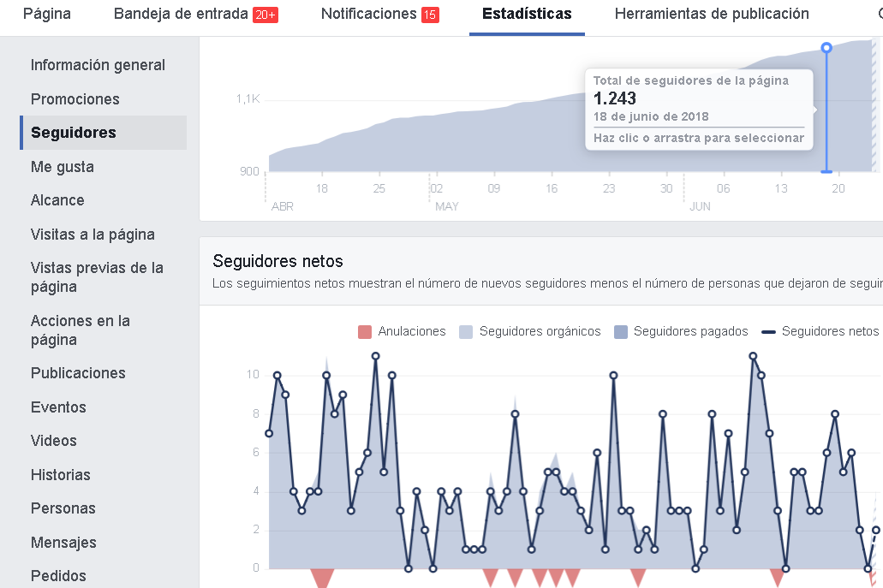The width and height of the screenshot is (883, 588).
Task: Toggle Seguidores pagados series in legend
Action: click(x=682, y=331)
